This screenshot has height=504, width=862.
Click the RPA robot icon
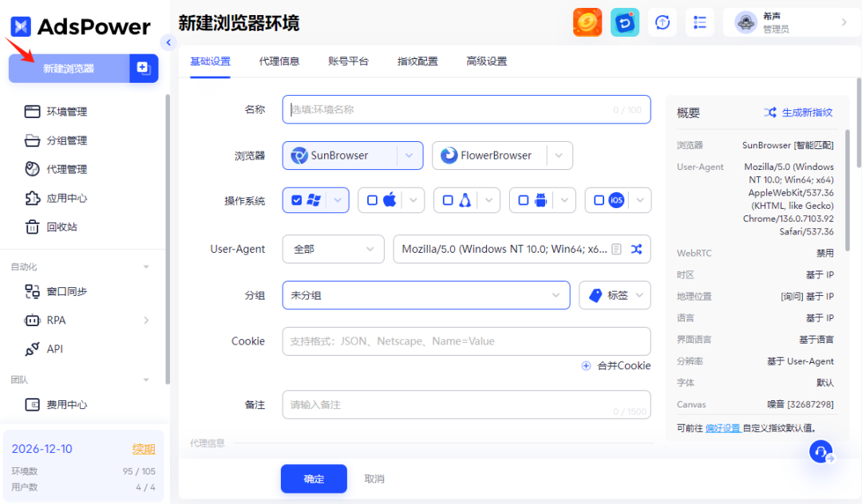tap(33, 320)
